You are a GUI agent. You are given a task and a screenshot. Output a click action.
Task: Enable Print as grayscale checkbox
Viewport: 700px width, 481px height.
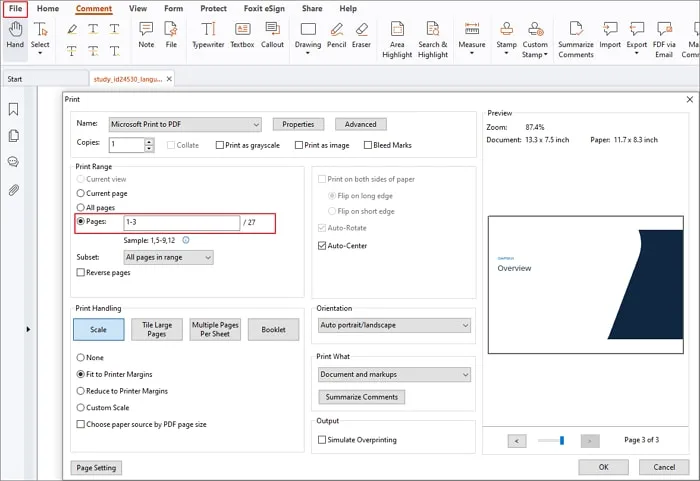[219, 145]
